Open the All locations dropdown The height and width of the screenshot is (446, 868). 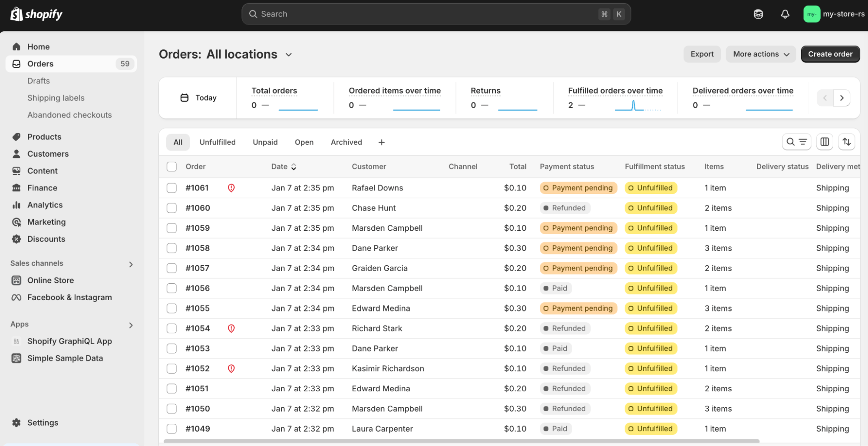coord(249,54)
